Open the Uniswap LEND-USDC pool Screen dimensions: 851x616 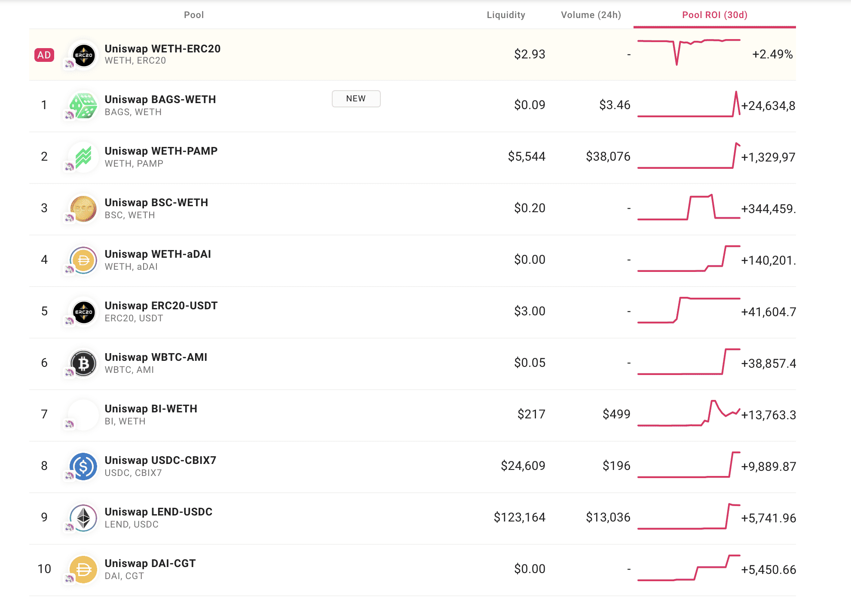pos(159,512)
